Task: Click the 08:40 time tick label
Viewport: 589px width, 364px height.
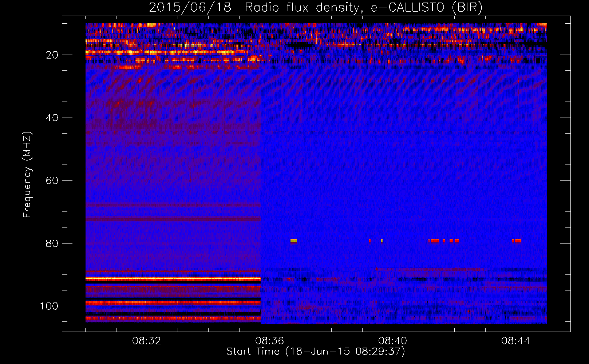Action: (393, 341)
